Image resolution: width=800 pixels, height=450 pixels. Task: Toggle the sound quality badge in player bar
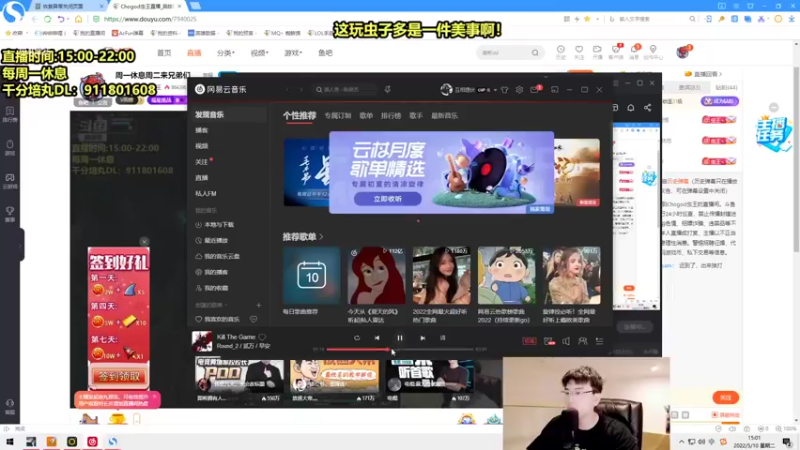point(529,341)
